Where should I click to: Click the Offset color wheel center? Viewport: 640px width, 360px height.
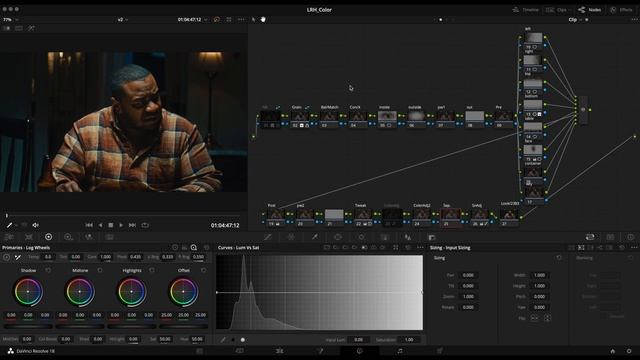point(183,291)
